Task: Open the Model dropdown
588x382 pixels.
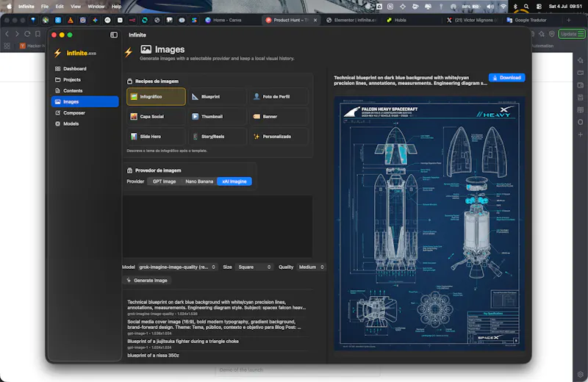Action: (x=177, y=267)
